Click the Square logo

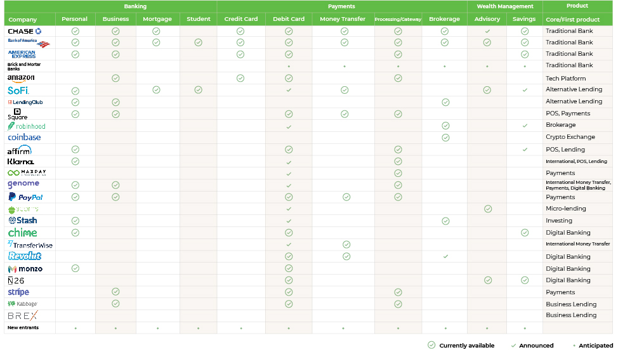17,114
